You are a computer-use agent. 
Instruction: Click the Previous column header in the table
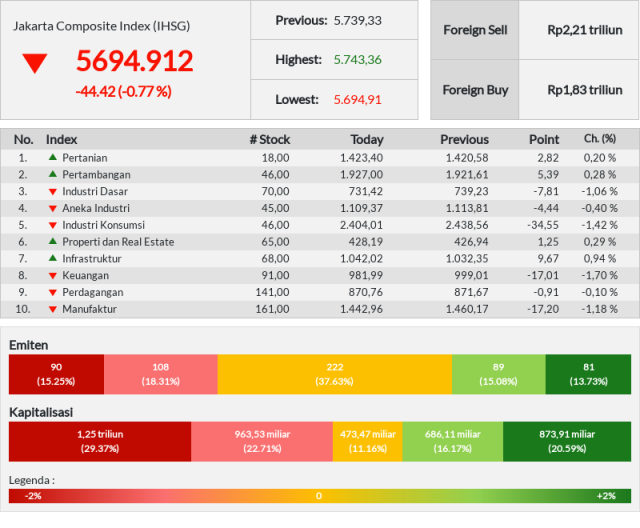[x=464, y=140]
